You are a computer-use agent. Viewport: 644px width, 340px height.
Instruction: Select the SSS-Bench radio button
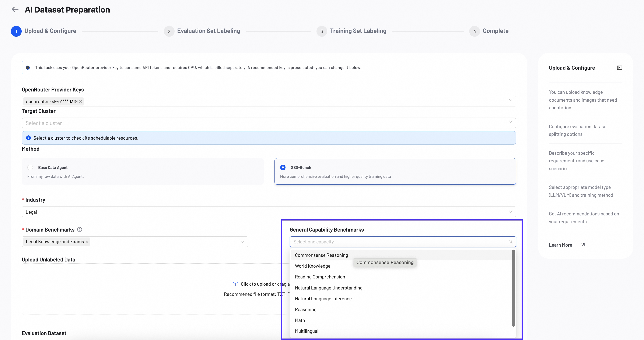283,167
